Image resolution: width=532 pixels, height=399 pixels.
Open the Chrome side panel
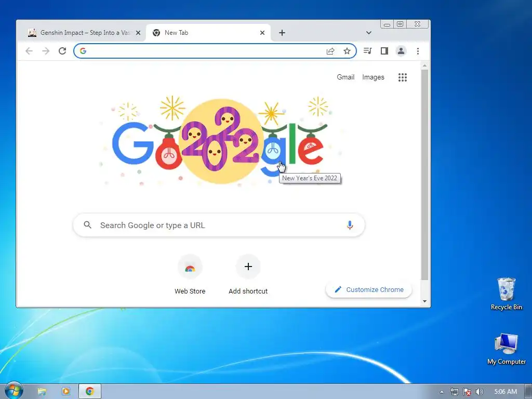point(384,51)
